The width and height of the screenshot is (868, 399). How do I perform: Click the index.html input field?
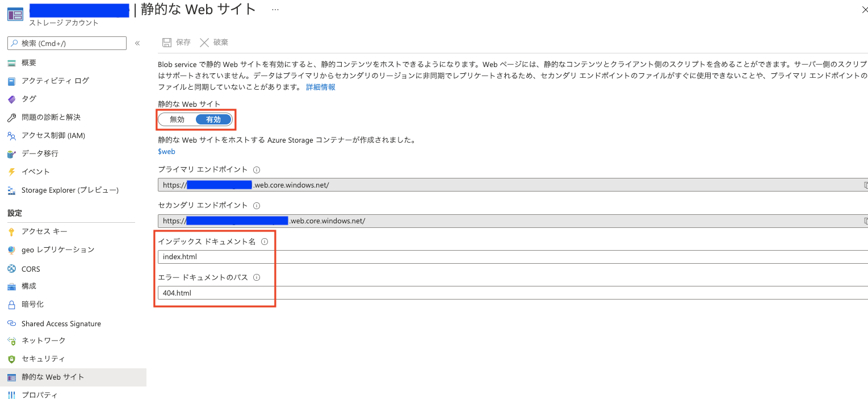pyautogui.click(x=513, y=257)
